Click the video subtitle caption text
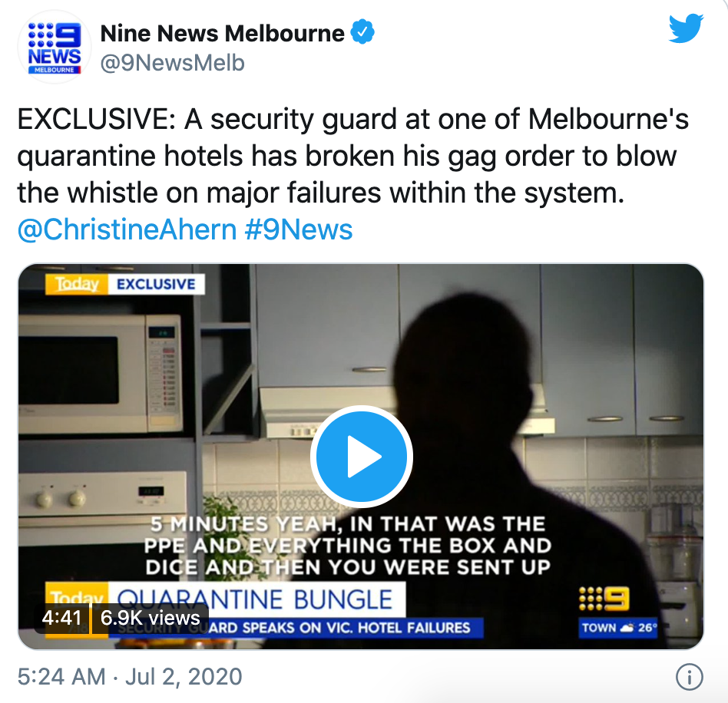The image size is (728, 703). tap(348, 545)
